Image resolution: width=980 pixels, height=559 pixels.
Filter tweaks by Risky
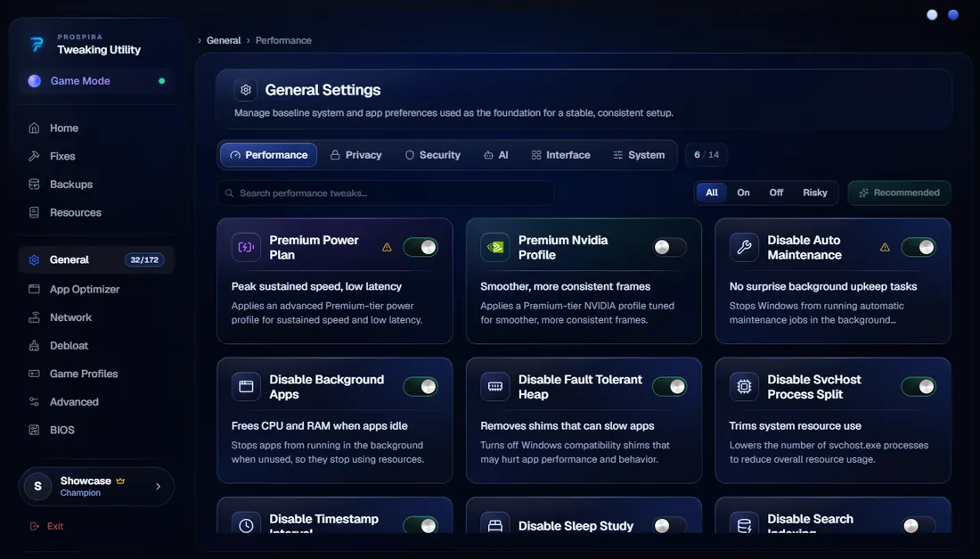(x=815, y=193)
